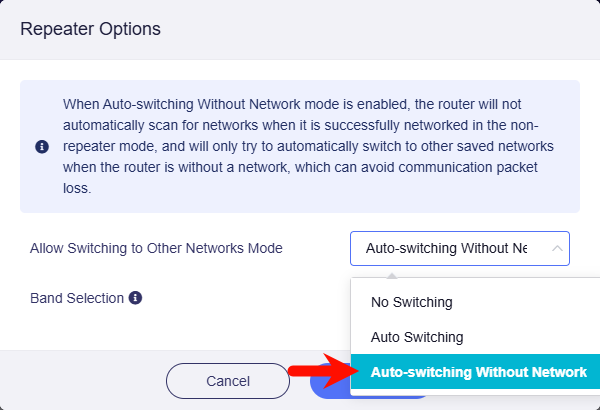The image size is (600, 410).
Task: Click the Repeater Options dialog title
Action: click(x=90, y=29)
